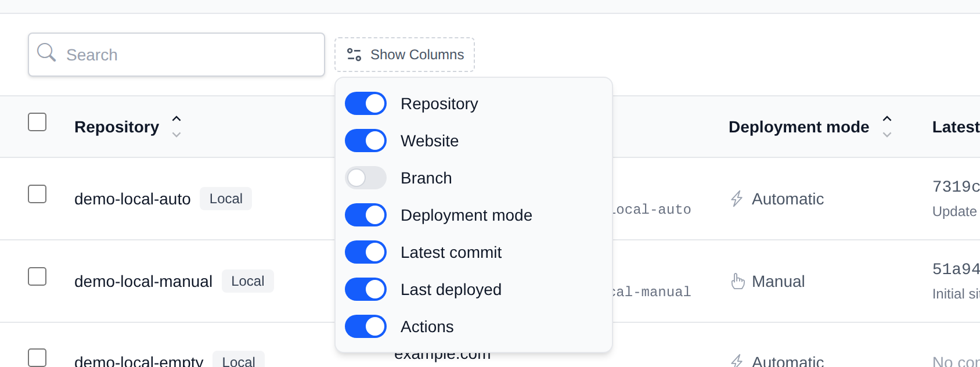Click into the Search input field
980x367 pixels.
coord(176,55)
